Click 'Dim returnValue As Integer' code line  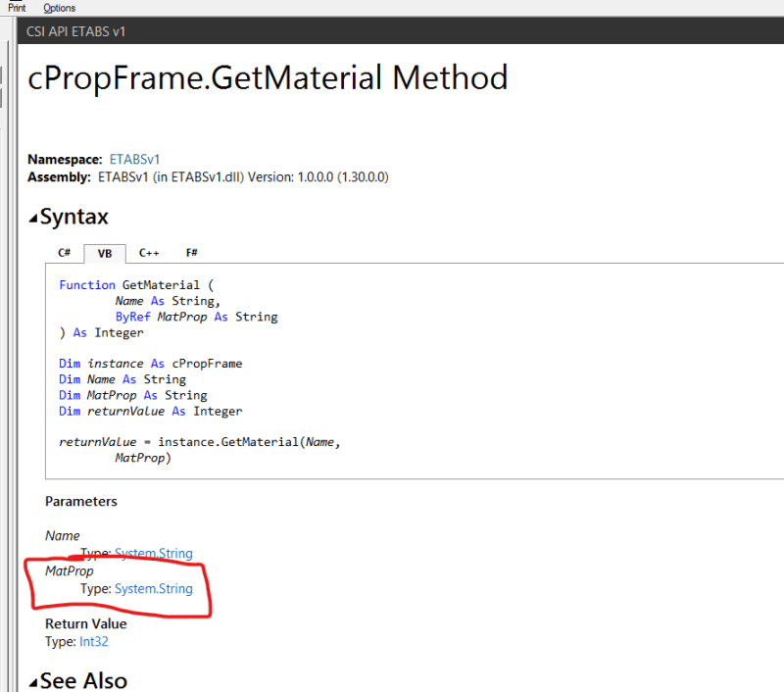coord(151,412)
